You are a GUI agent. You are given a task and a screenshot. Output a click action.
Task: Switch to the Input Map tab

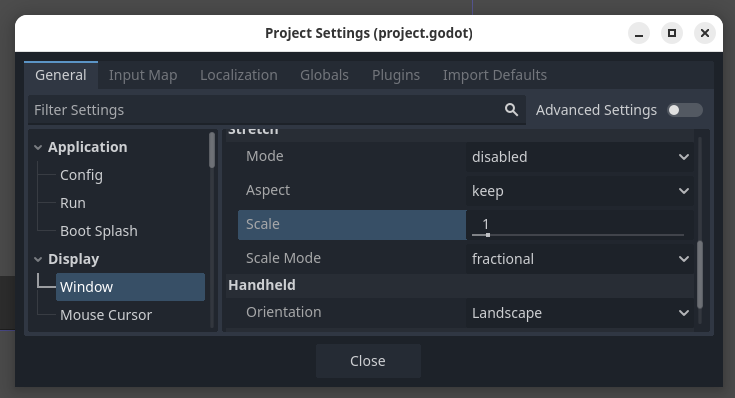(x=143, y=75)
